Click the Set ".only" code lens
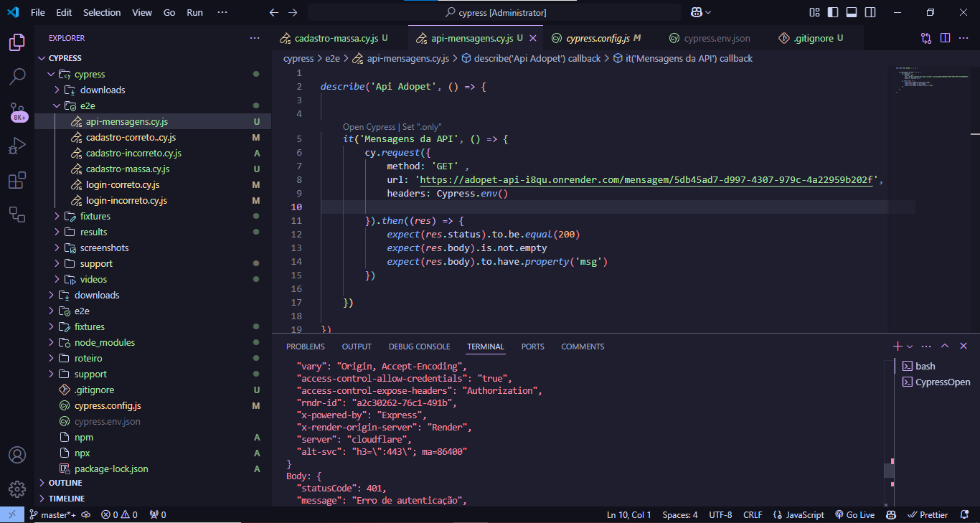The image size is (980, 523). [x=421, y=126]
